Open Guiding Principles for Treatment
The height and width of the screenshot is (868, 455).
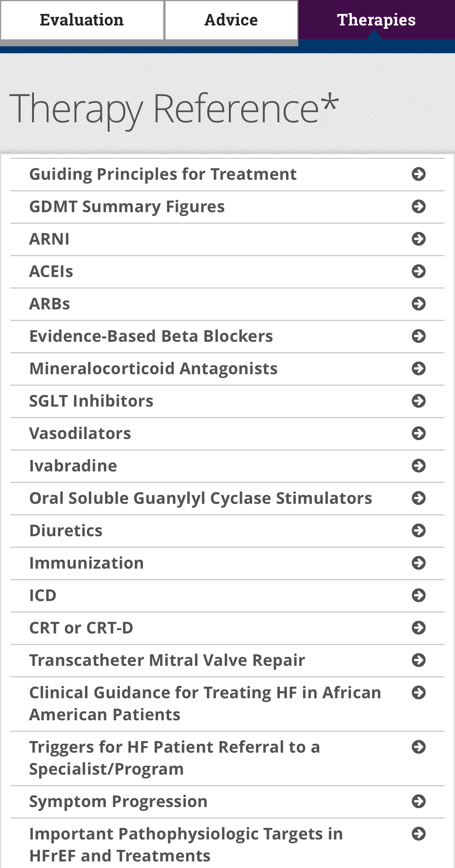pos(163,174)
